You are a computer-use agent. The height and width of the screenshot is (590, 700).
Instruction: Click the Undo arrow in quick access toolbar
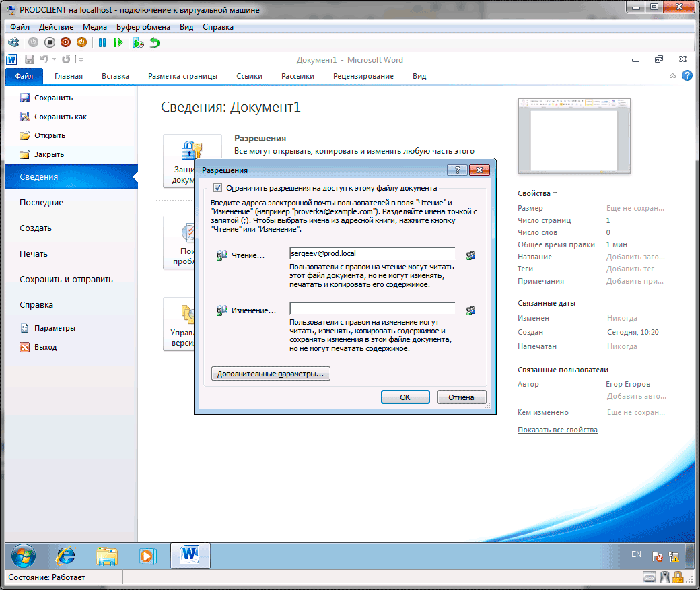tap(44, 59)
